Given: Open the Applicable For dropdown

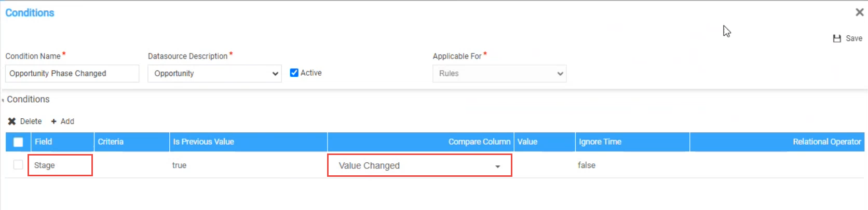Looking at the screenshot, I should [499, 74].
